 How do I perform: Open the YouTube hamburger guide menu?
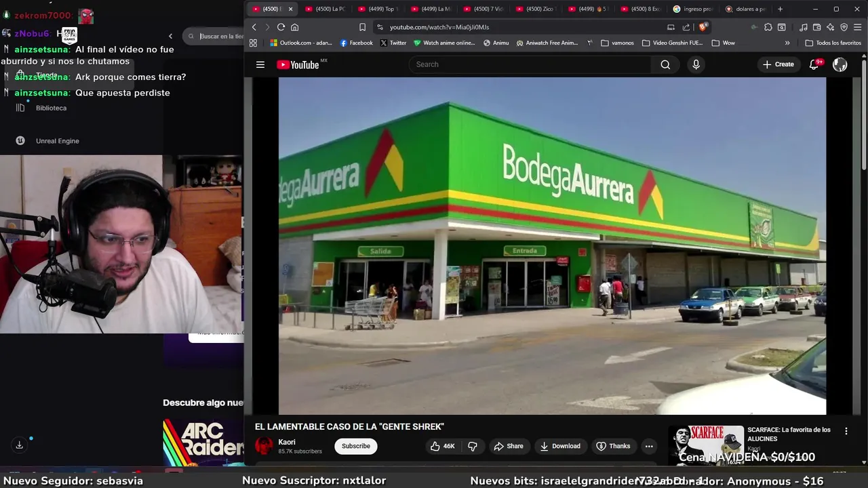click(260, 64)
